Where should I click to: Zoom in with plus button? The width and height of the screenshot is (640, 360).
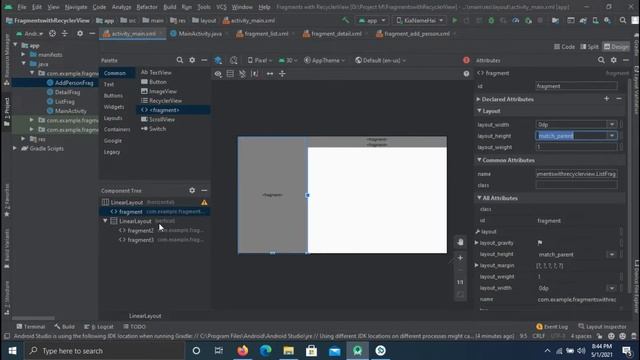[460, 258]
